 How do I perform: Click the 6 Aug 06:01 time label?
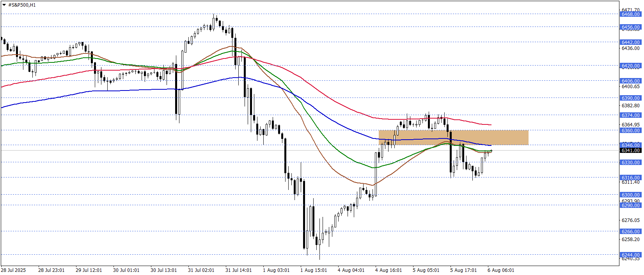[x=501, y=270]
